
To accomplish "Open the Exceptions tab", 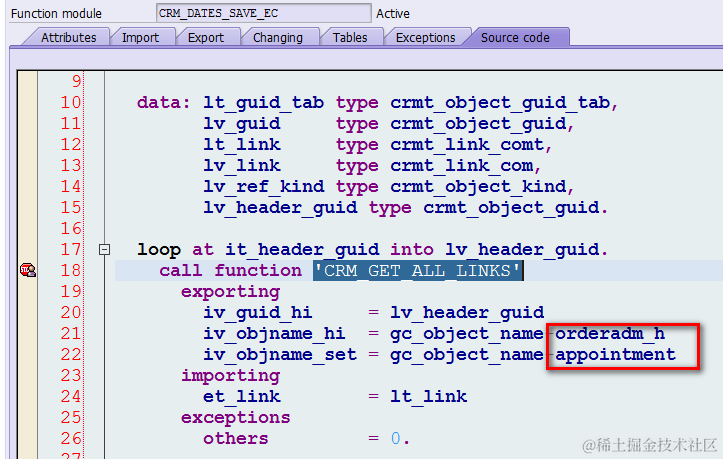I will pos(425,37).
